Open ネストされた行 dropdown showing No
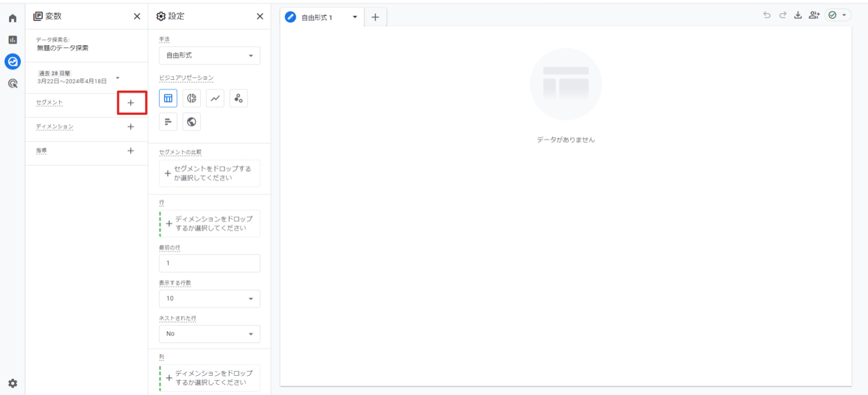This screenshot has width=868, height=395. coord(210,333)
